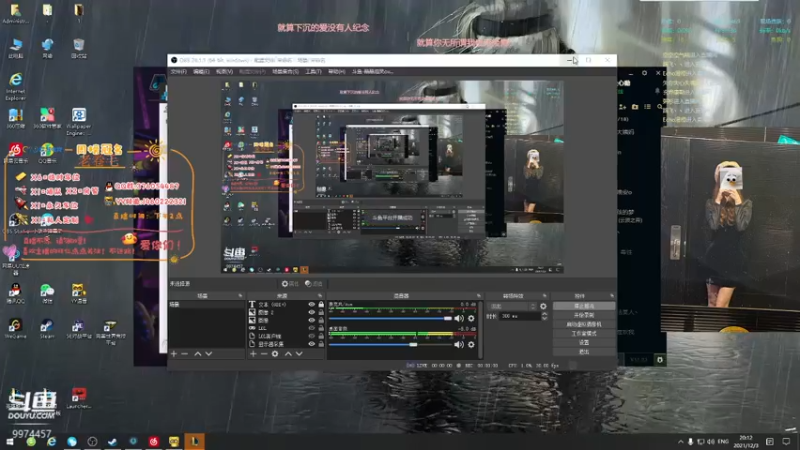Screen dimensions: 800x450
Task: Toggle visibility of the text (GDI+) source
Action: tap(312, 305)
